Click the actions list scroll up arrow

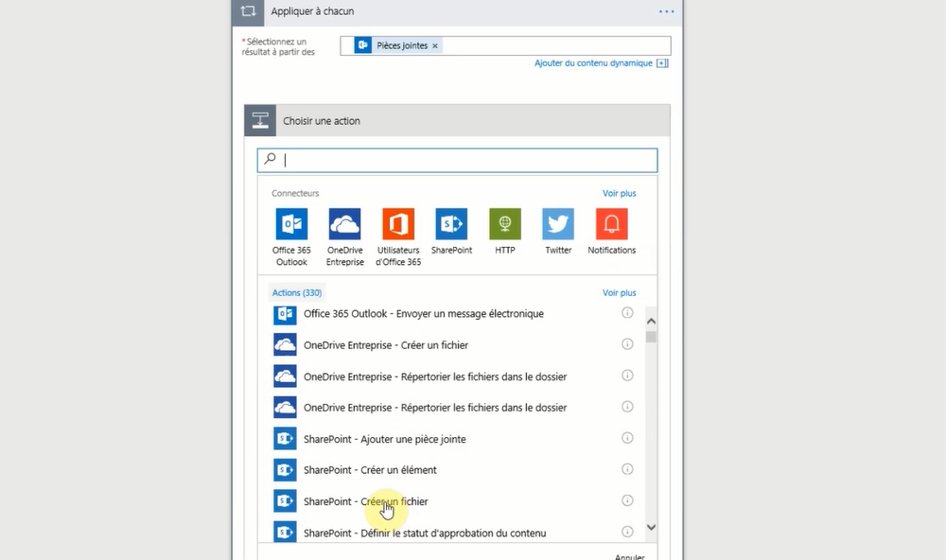point(651,321)
